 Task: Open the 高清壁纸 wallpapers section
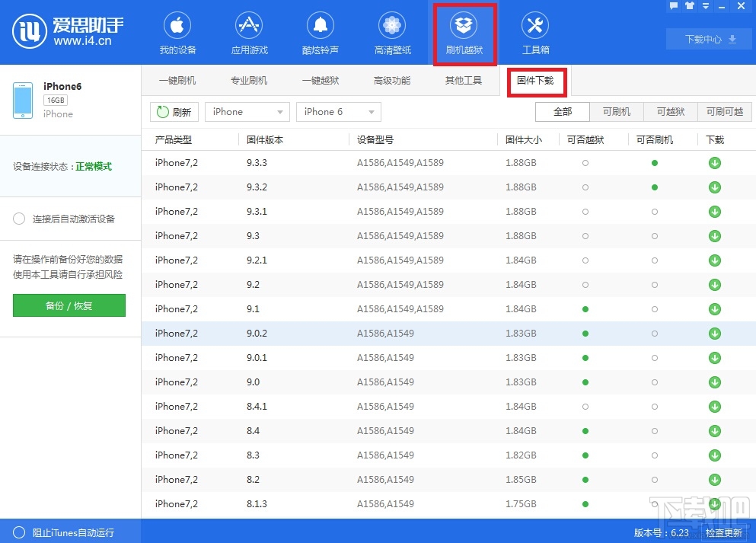(391, 32)
